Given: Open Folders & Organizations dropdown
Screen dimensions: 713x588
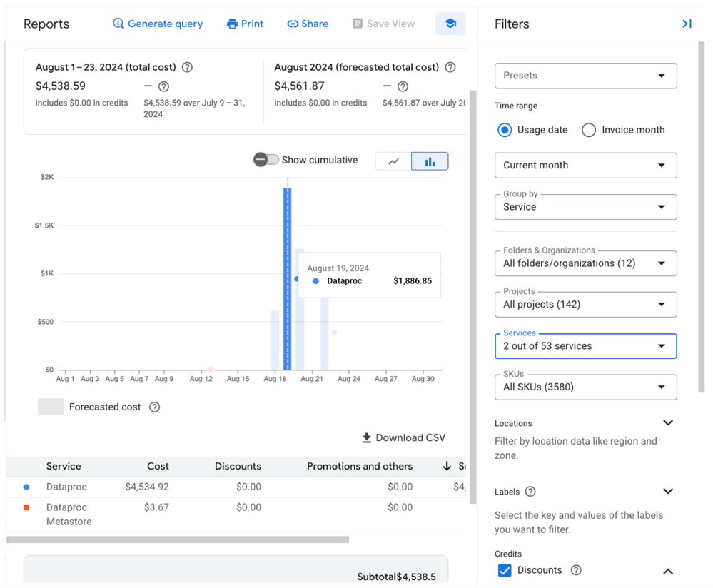Looking at the screenshot, I should (586, 263).
